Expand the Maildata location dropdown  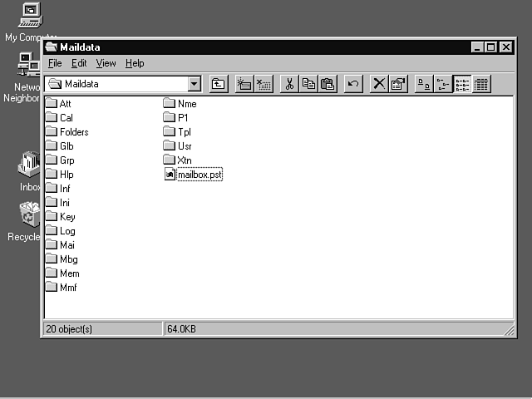click(x=195, y=84)
